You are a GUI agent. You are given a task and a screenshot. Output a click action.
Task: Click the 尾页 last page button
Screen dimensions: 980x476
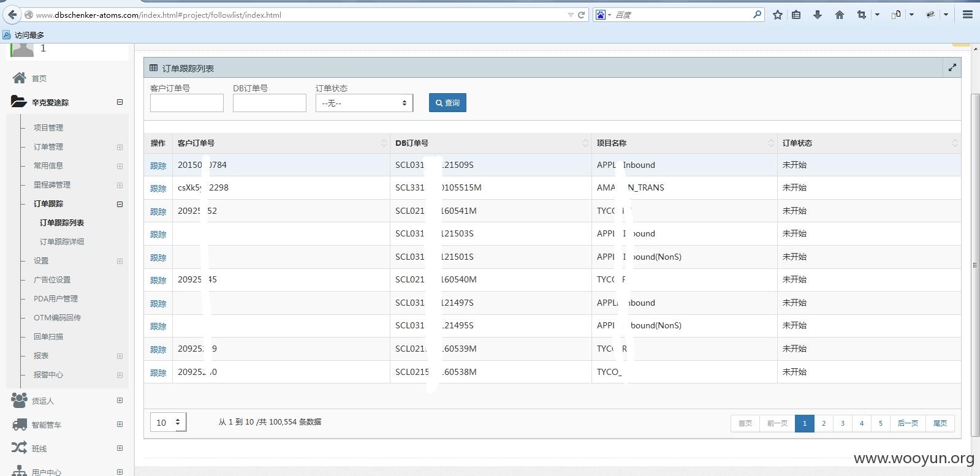pyautogui.click(x=940, y=423)
